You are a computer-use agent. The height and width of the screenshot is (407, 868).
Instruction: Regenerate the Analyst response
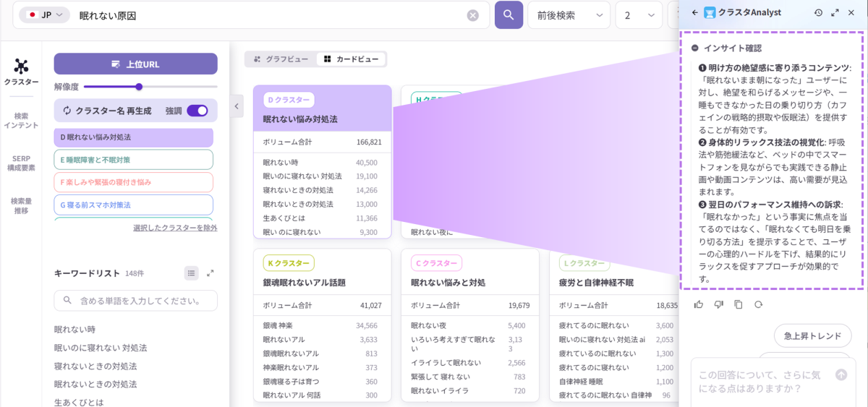(x=758, y=304)
